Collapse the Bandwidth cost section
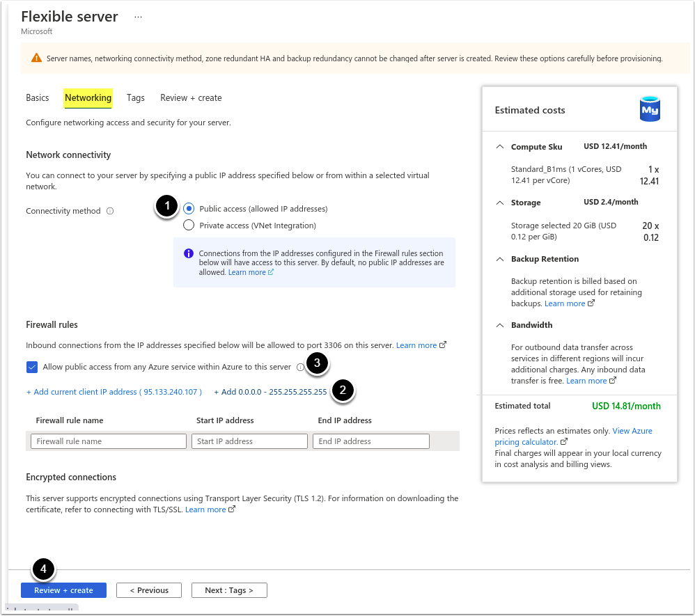The height and width of the screenshot is (616, 695). click(499, 325)
